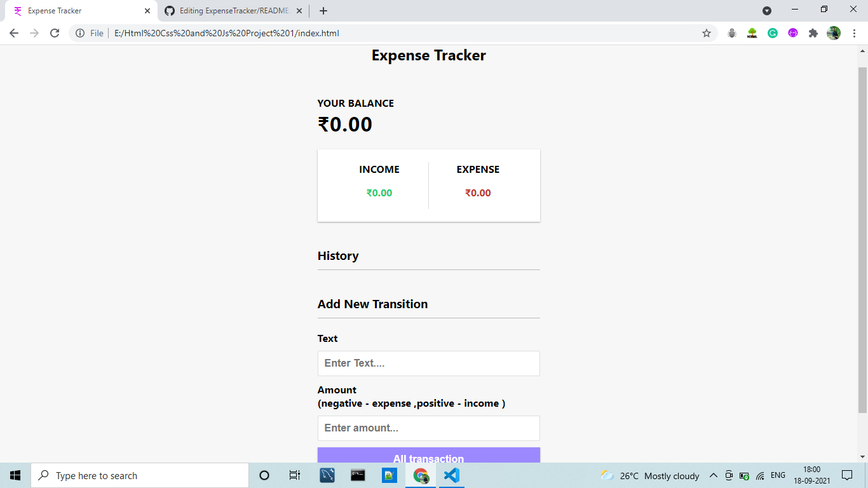This screenshot has height=488, width=868.
Task: Open Chrome's three-dot menu
Action: point(855,33)
